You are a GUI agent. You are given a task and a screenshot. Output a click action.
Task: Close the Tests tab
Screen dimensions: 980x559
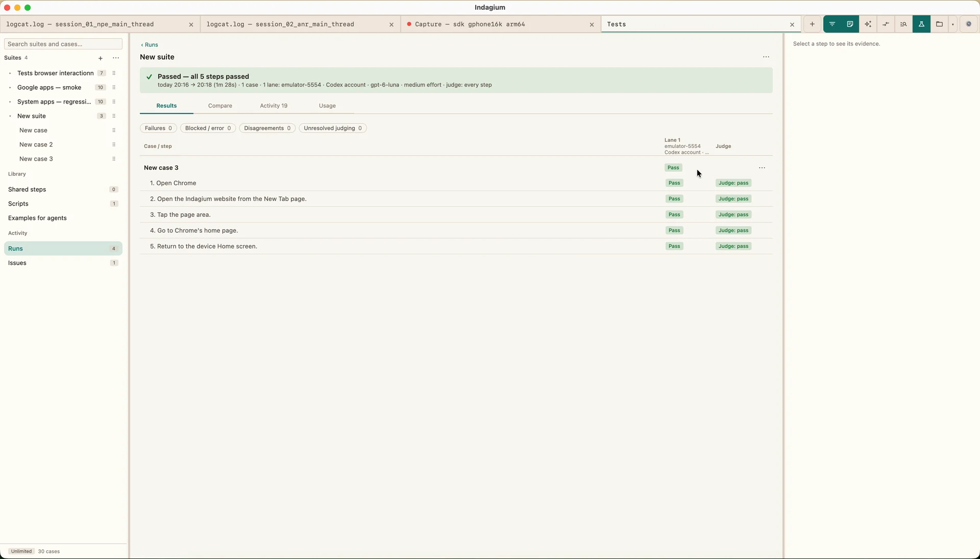[x=792, y=24]
